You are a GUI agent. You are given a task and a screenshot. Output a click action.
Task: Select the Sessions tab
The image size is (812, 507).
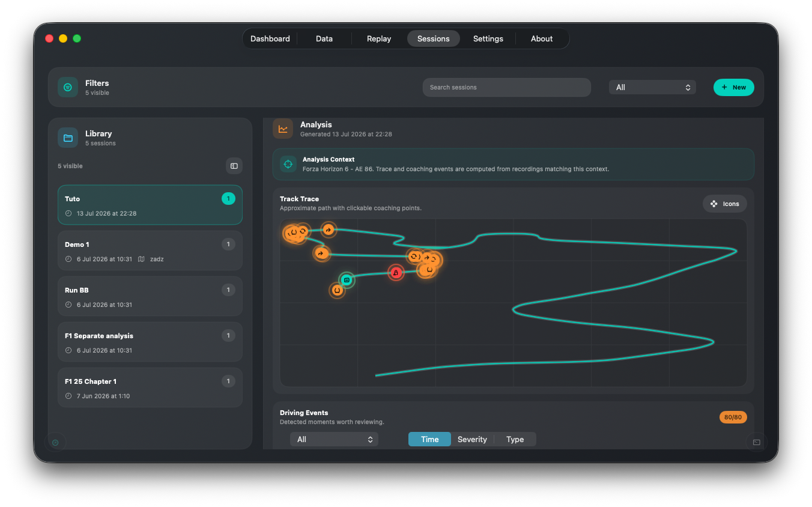pyautogui.click(x=434, y=38)
